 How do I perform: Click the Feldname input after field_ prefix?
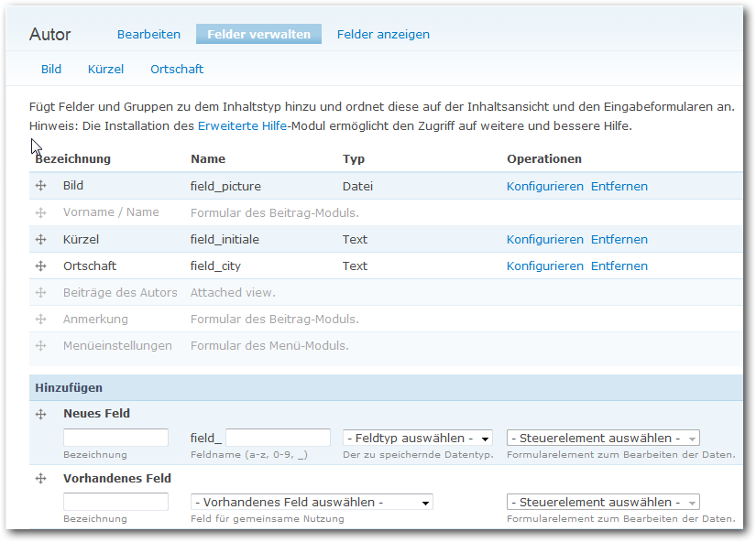278,439
